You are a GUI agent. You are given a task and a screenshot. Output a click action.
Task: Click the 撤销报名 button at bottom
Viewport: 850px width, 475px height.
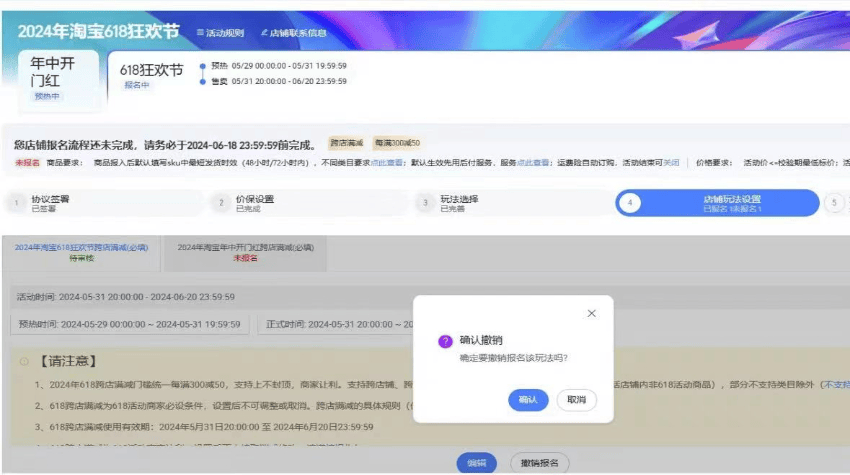(x=539, y=463)
